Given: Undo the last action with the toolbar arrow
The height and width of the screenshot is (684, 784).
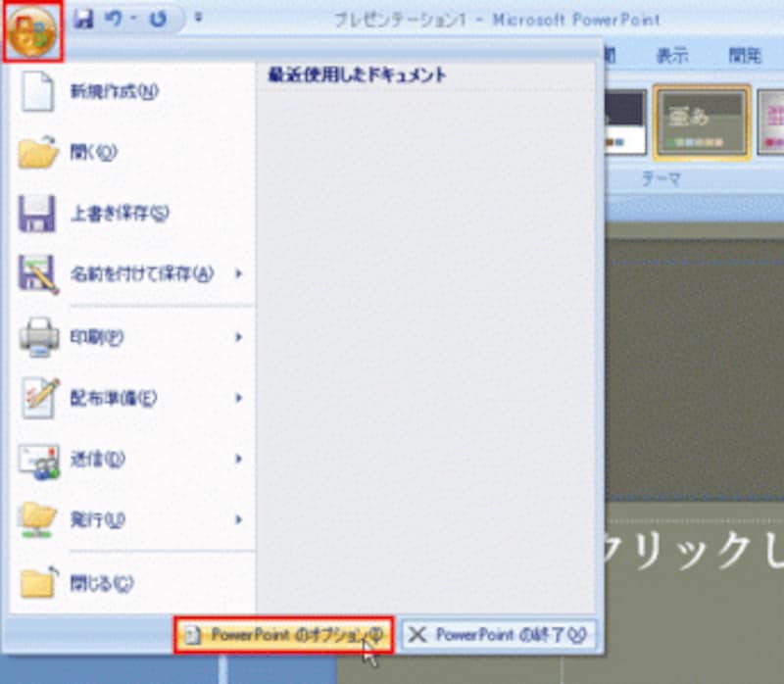Looking at the screenshot, I should (x=114, y=19).
